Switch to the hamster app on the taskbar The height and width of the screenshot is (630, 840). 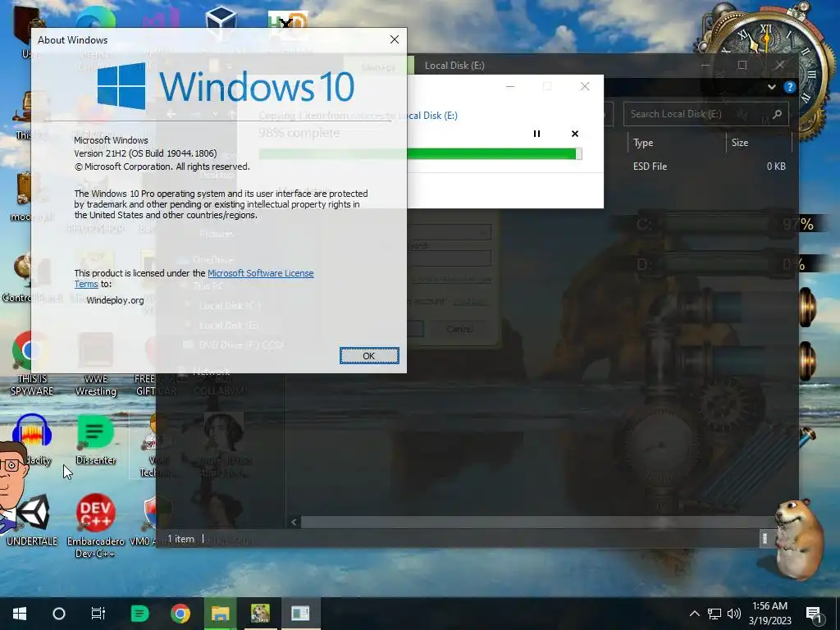pos(260,614)
